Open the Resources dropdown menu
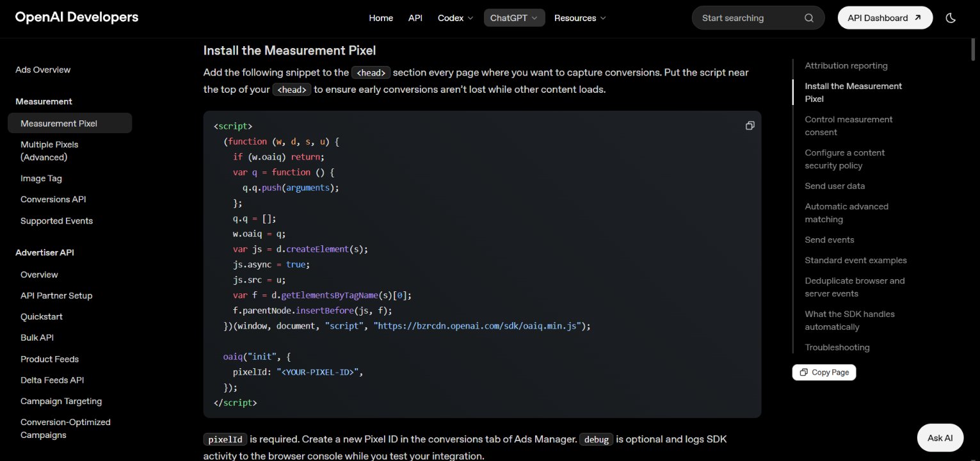This screenshot has height=461, width=980. (x=580, y=18)
